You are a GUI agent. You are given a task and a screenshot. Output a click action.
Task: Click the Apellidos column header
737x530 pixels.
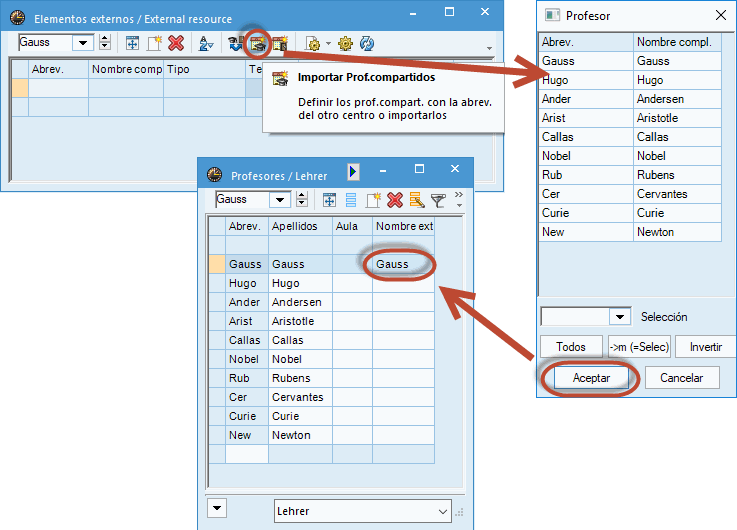[x=299, y=226]
